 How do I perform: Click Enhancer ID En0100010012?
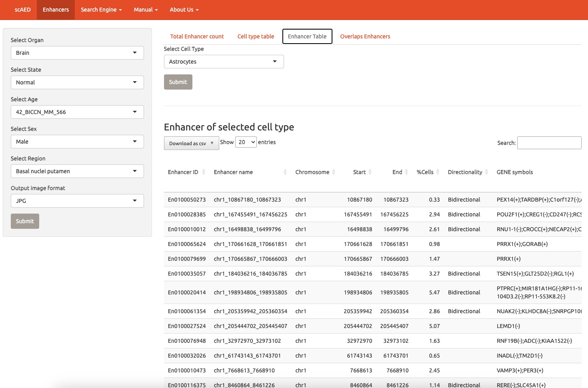(187, 229)
